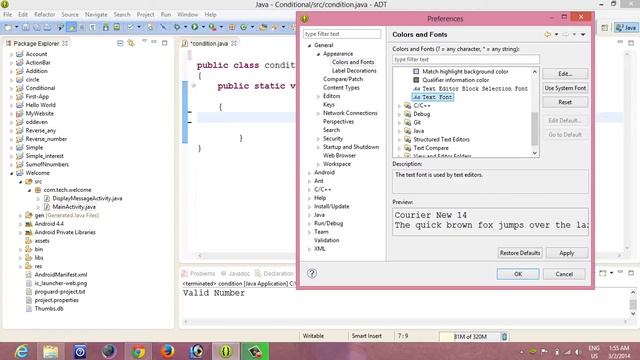640x360 pixels.
Task: Expand the Conditional project
Action: pyautogui.click(x=11, y=88)
